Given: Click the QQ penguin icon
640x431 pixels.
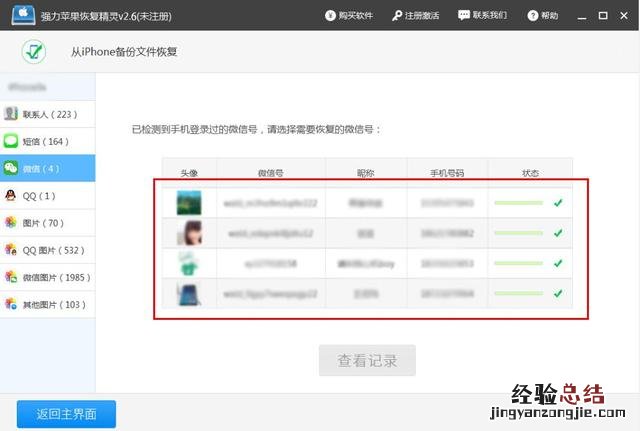Looking at the screenshot, I should (x=11, y=195).
